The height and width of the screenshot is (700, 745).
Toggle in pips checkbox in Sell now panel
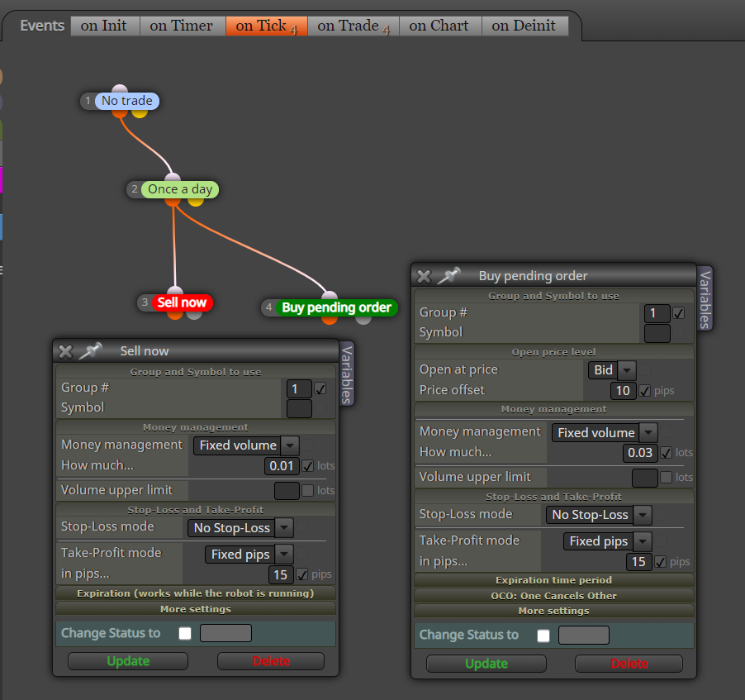pyautogui.click(x=302, y=575)
